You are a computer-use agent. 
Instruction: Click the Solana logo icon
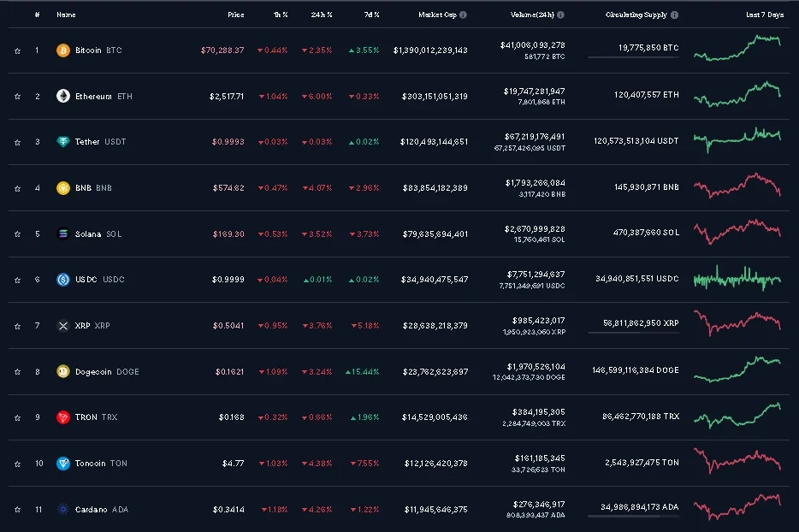click(62, 233)
